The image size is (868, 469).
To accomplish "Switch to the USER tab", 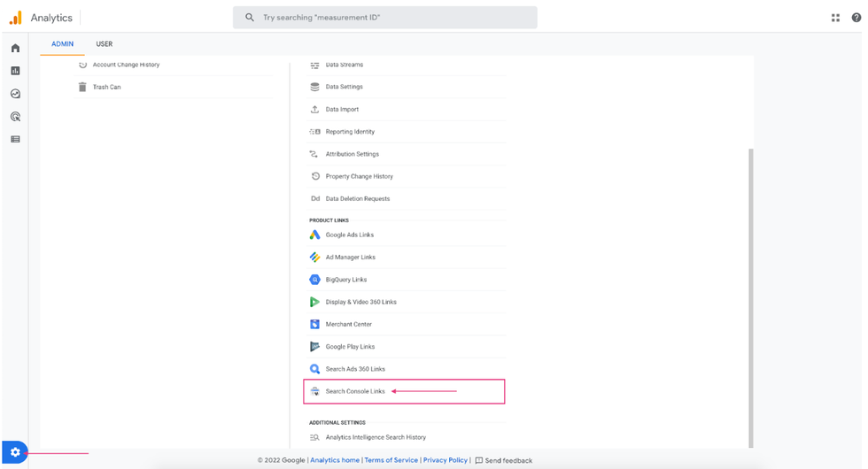I will [x=105, y=44].
